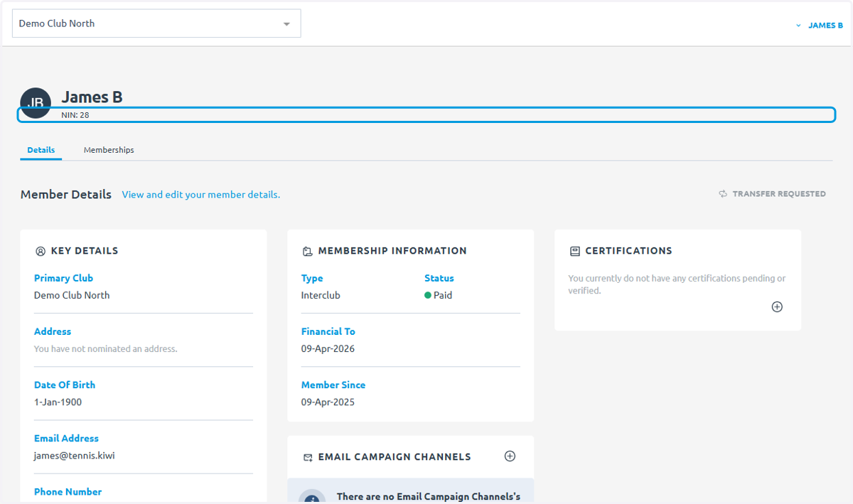Click the Email Address label

tap(66, 438)
